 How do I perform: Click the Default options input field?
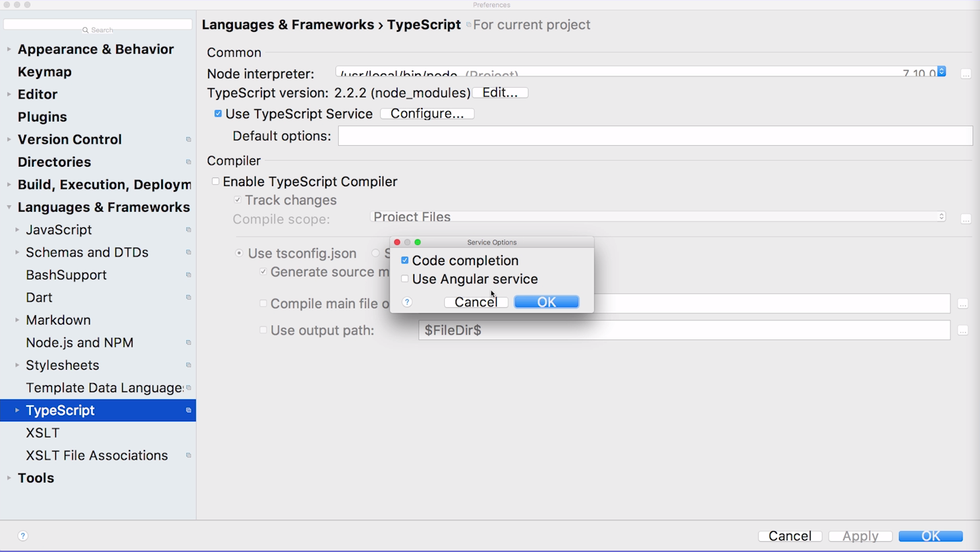(x=655, y=136)
